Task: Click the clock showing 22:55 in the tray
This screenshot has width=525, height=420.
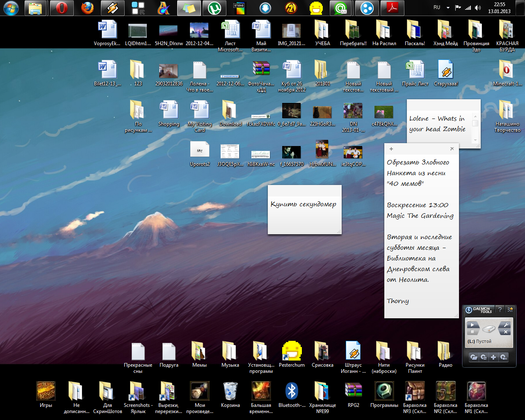Action: (x=499, y=8)
